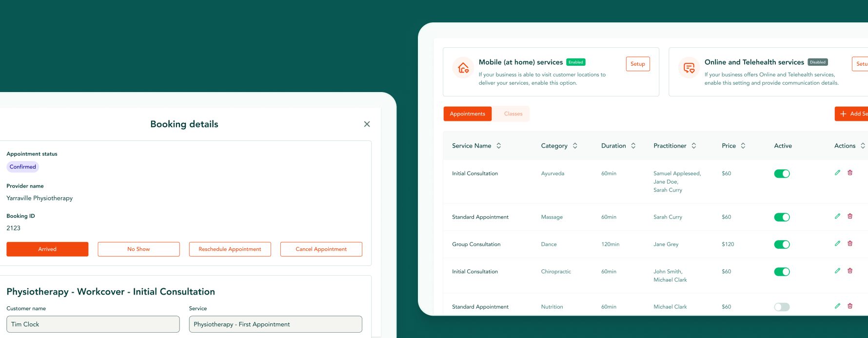Turn off Group Consultation active switch
This screenshot has height=338, width=868.
782,244
